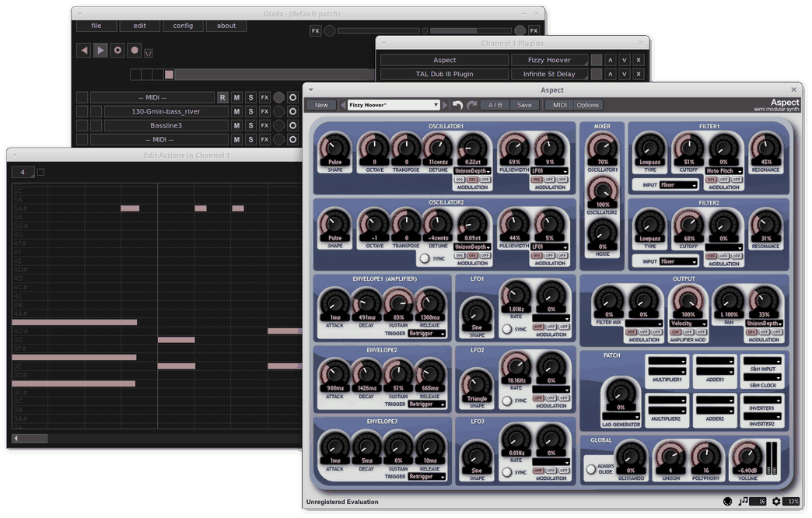The image size is (812, 518).
Task: Move the Aspect plugin up in Channel 1 Plugins
Action: [x=611, y=60]
